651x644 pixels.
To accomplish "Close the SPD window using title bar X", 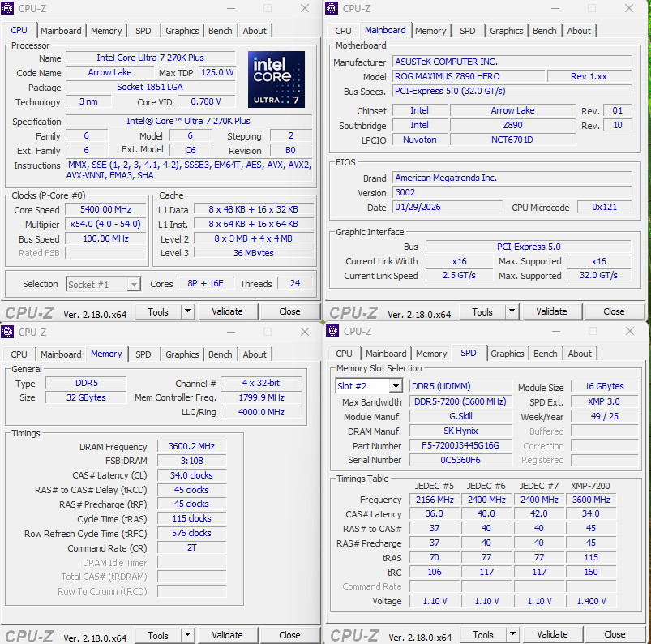I will click(x=629, y=331).
